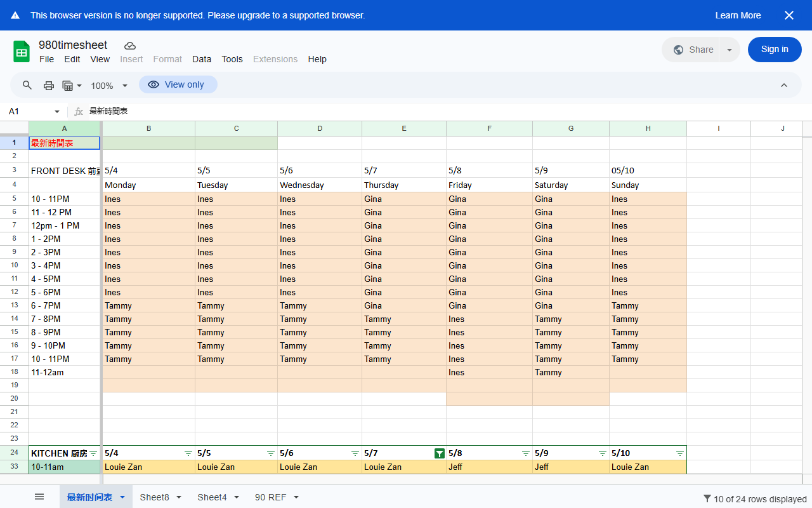Select the Thursday cell
This screenshot has width=812, height=508.
pyautogui.click(x=404, y=185)
